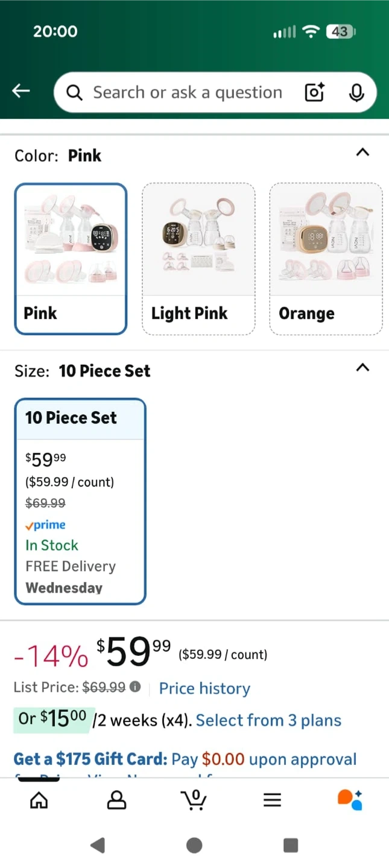Viewport: 389px width, 868px height.
Task: Open Price history link
Action: (204, 688)
